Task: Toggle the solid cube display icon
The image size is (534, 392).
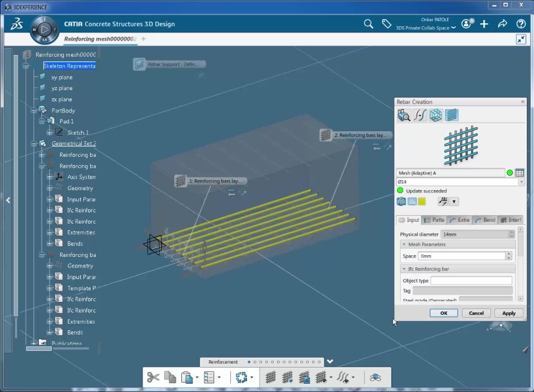Action: click(x=401, y=201)
